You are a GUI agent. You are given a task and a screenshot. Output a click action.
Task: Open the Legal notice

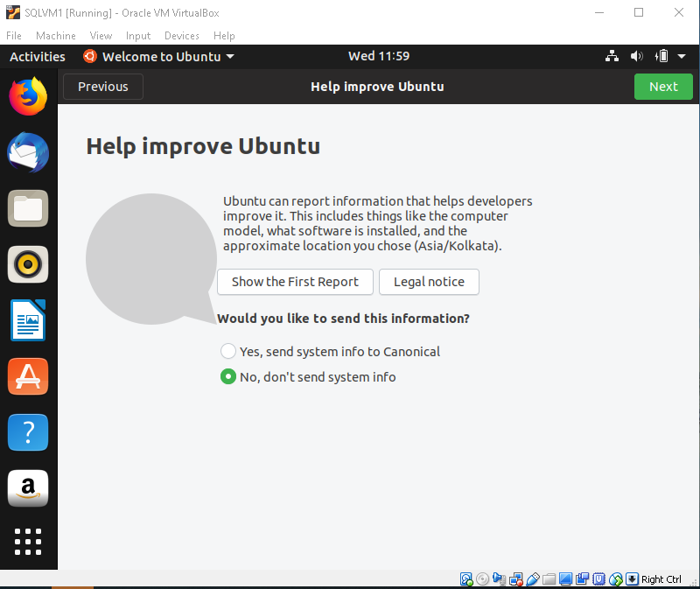point(429,282)
